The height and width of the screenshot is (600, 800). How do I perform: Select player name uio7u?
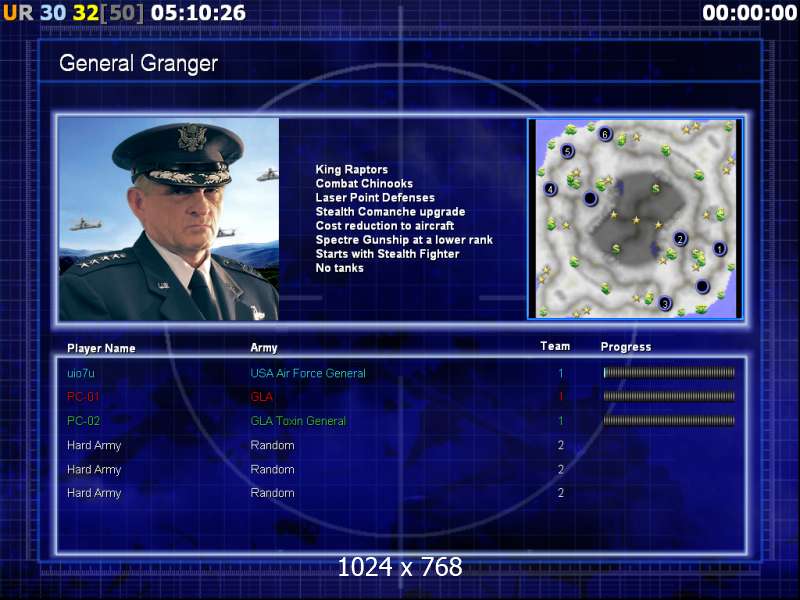(81, 373)
